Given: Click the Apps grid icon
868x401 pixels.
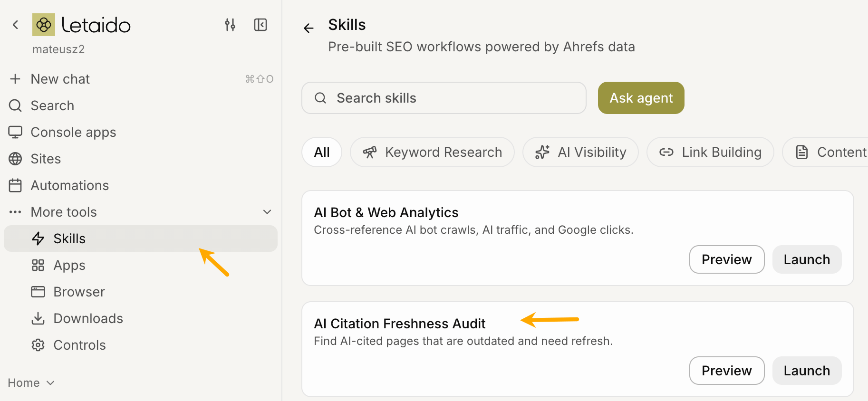Looking at the screenshot, I should (38, 265).
